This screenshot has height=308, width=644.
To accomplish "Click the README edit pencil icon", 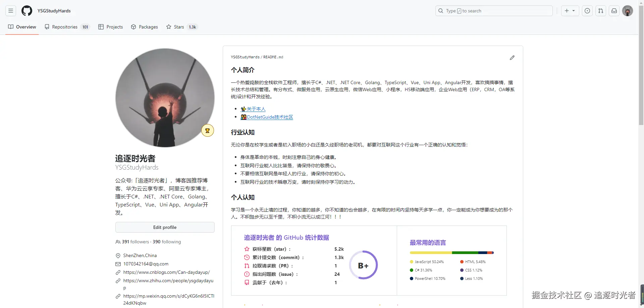I will pyautogui.click(x=512, y=58).
